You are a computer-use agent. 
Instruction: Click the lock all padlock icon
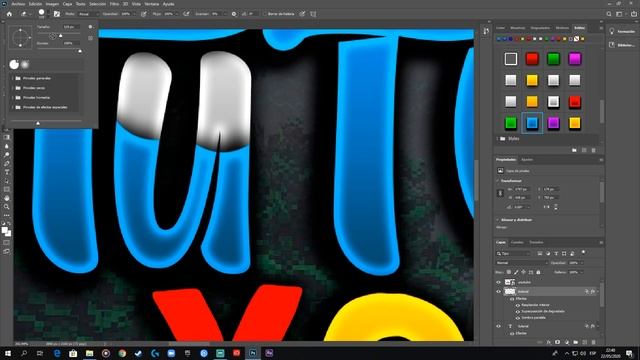(538, 272)
